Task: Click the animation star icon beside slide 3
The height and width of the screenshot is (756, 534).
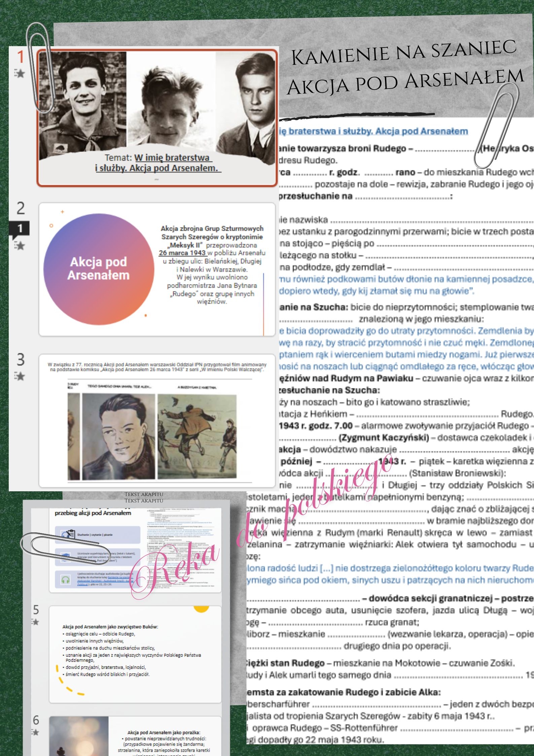Action: [x=20, y=376]
